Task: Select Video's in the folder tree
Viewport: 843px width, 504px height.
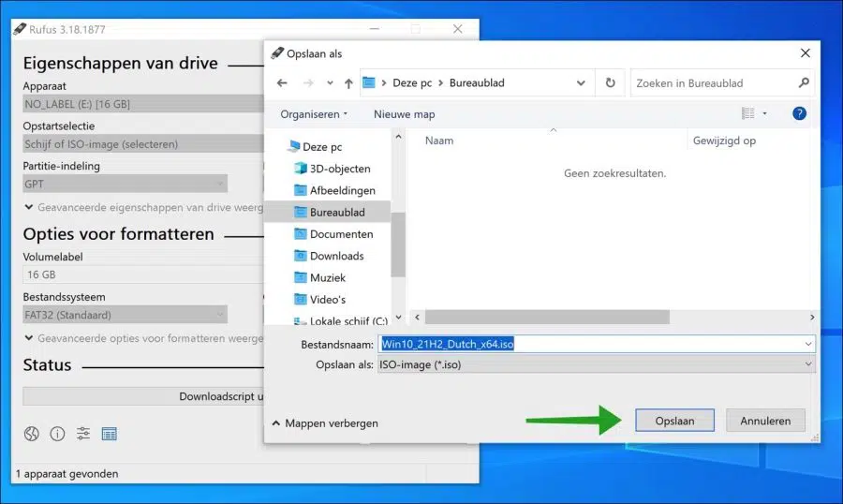Action: coord(319,299)
